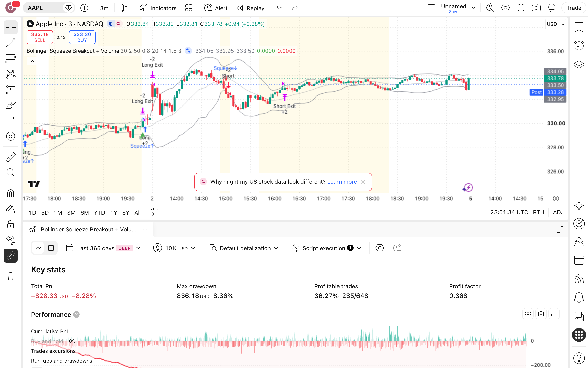Select the XABCD patterns tool

pyautogui.click(x=11, y=74)
